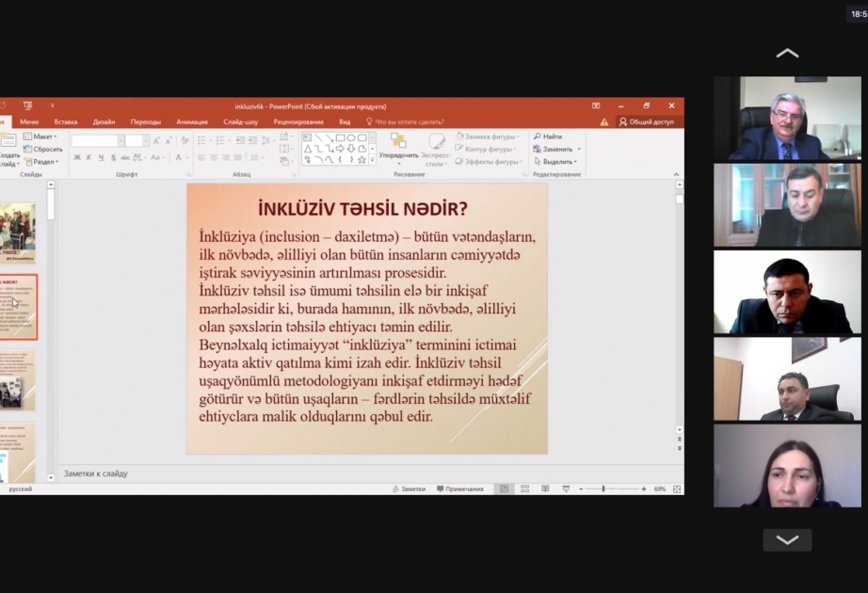Viewport: 868px width, 593px height.
Task: Open Ribbon display options icon
Action: point(596,105)
